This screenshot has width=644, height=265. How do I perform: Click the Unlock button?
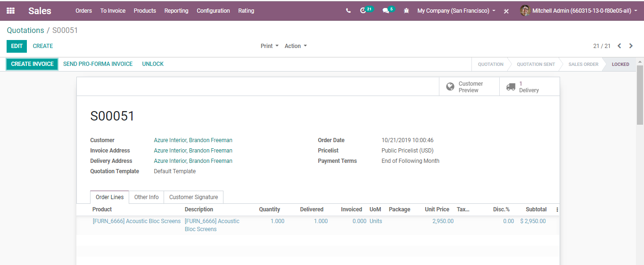[153, 64]
